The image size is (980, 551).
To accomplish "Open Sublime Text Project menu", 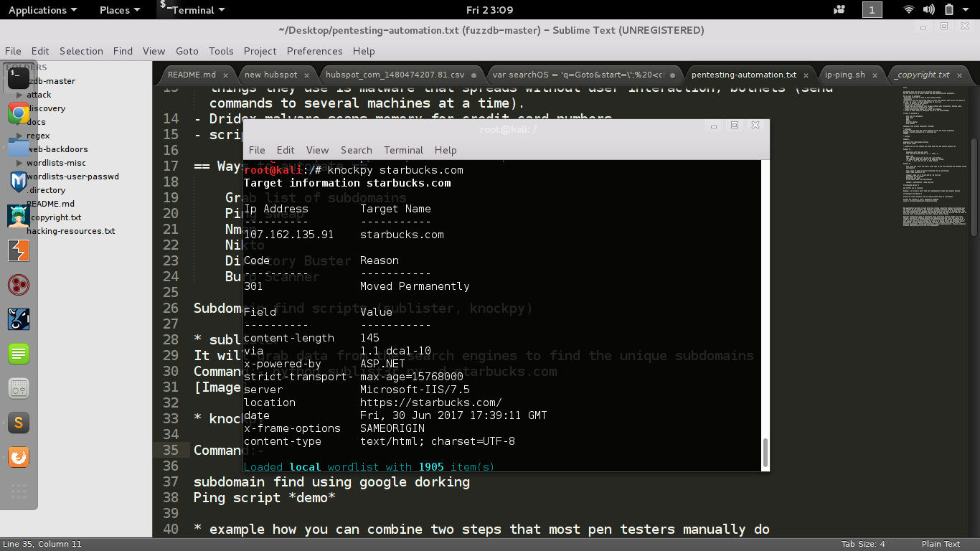I will point(260,51).
